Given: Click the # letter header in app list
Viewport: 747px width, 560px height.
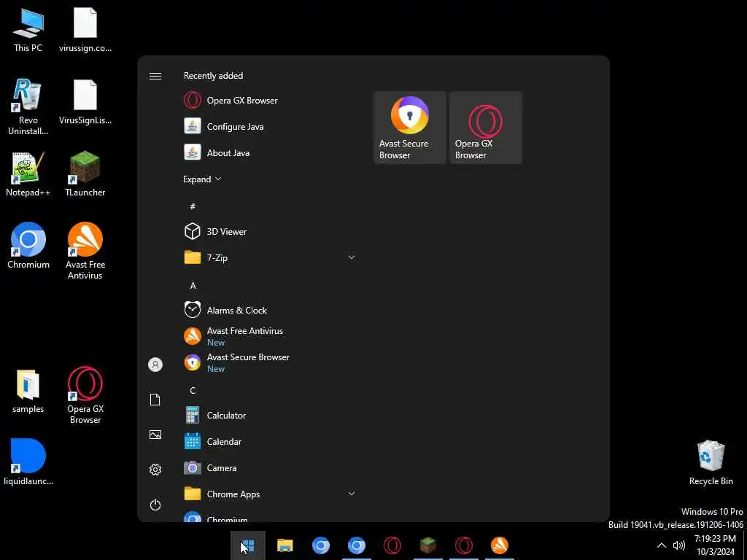Looking at the screenshot, I should 193,206.
